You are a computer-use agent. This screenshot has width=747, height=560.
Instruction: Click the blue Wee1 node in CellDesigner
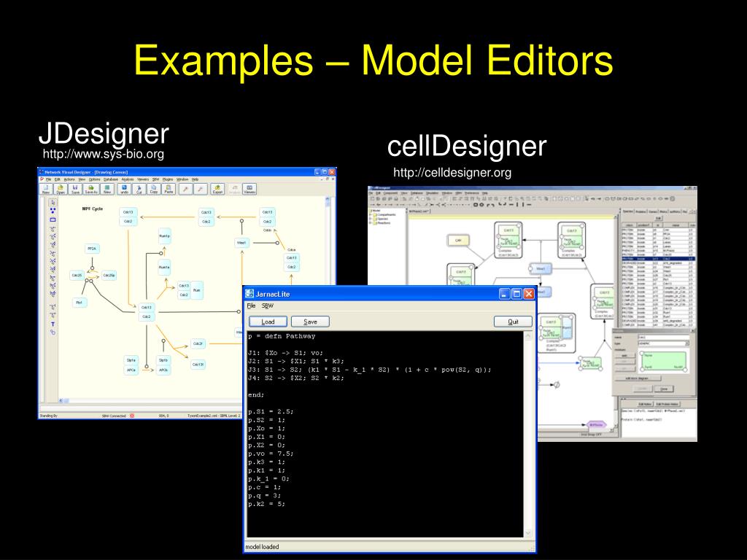pos(541,268)
